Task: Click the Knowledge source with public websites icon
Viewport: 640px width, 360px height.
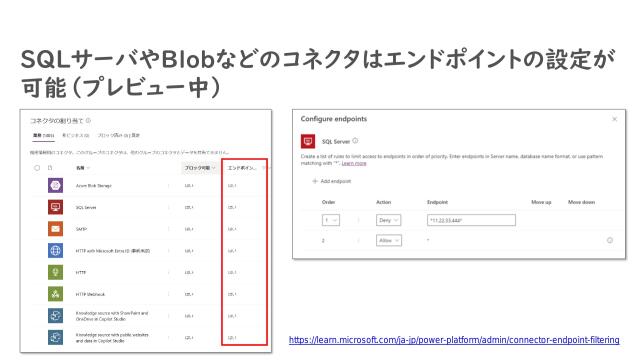Action: coord(56,337)
